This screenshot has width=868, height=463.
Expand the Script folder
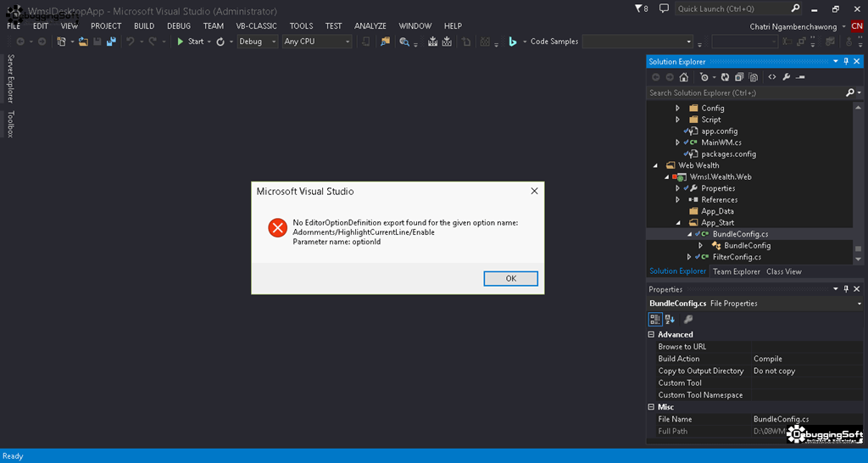(677, 120)
